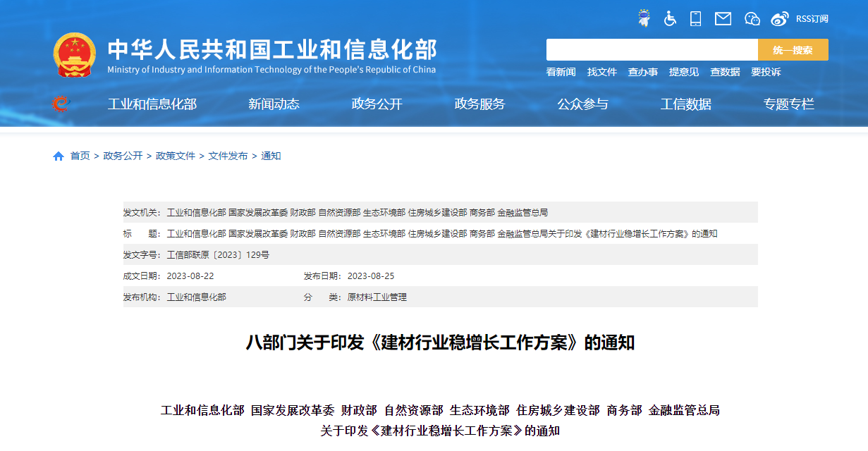Click the 成文日期 label

click(x=142, y=276)
